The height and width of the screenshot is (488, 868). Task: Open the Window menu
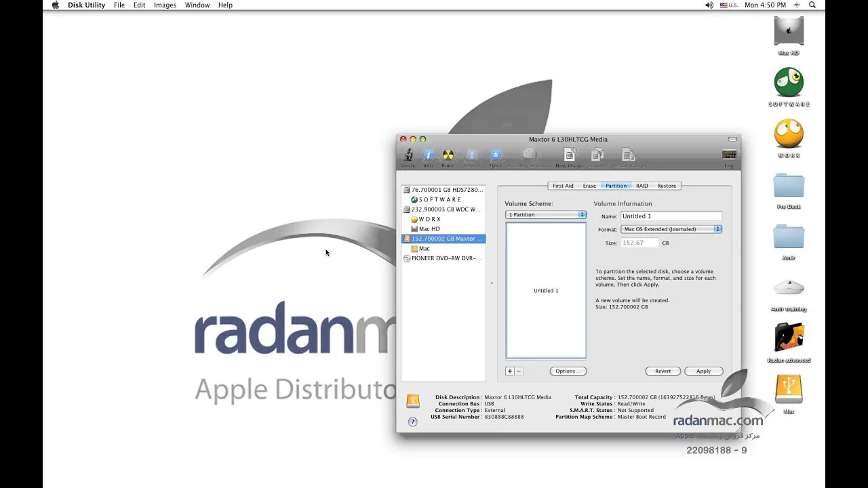(x=197, y=5)
